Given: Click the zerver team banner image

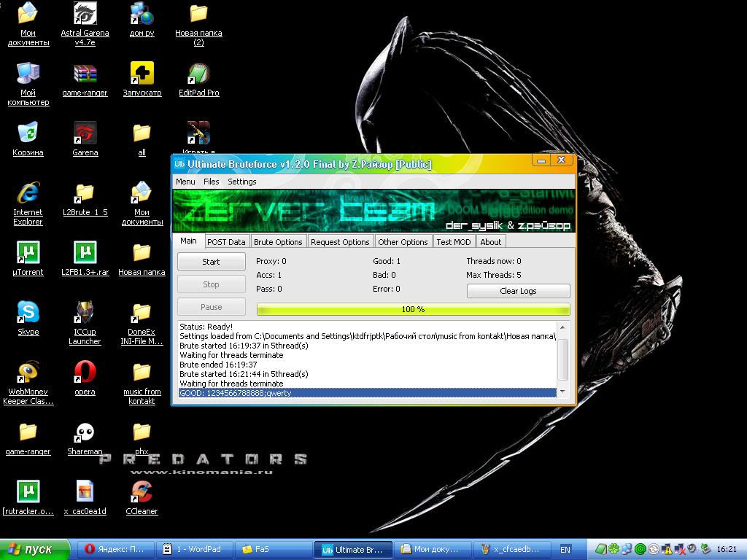Looking at the screenshot, I should coord(373,211).
